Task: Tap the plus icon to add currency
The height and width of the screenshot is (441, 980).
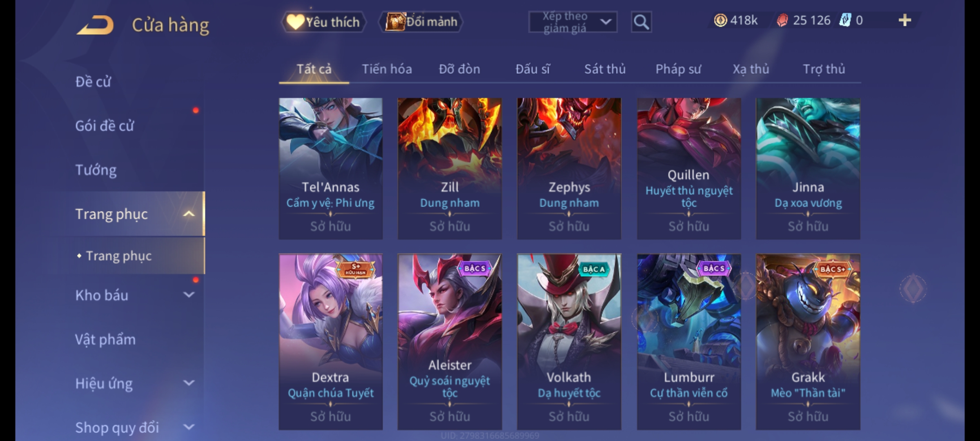Action: (905, 20)
